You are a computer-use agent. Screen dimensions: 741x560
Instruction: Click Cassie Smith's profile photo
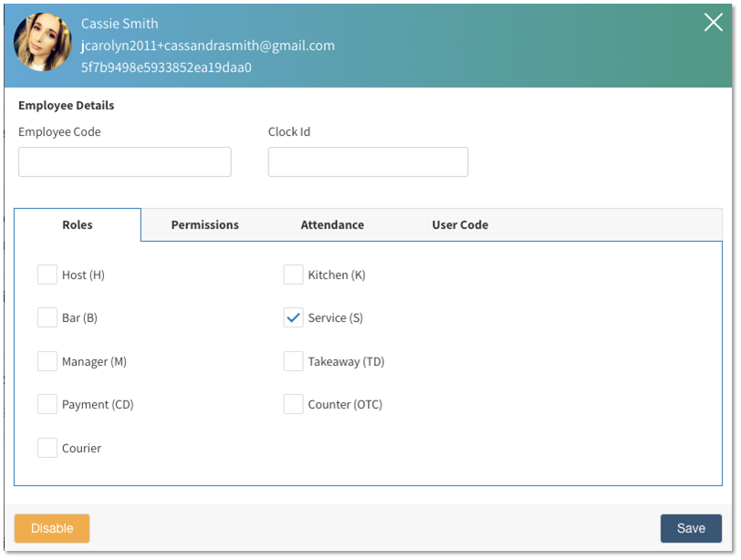pyautogui.click(x=43, y=42)
